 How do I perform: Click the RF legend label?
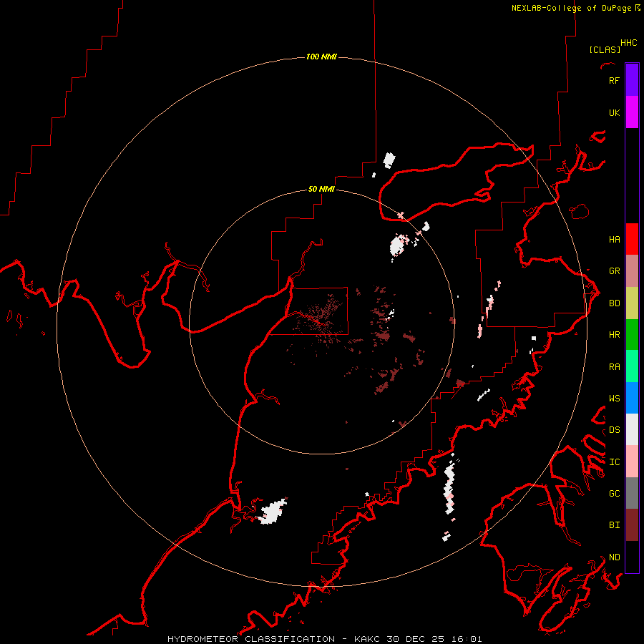click(614, 81)
